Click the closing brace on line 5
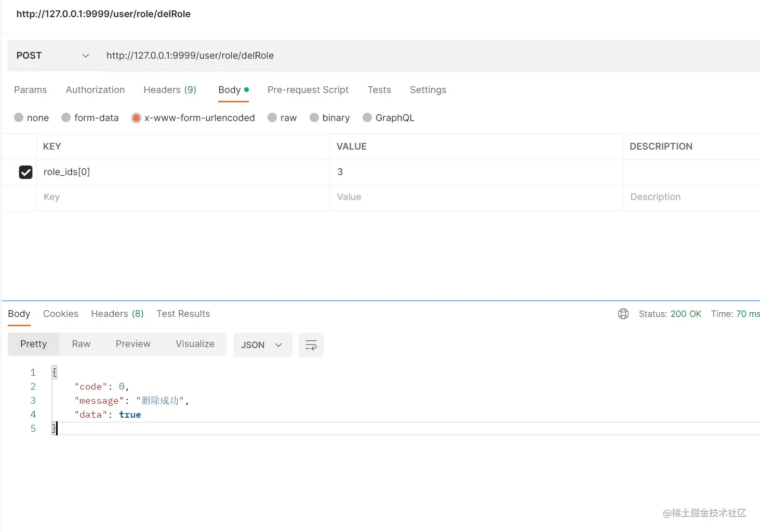 [x=54, y=429]
